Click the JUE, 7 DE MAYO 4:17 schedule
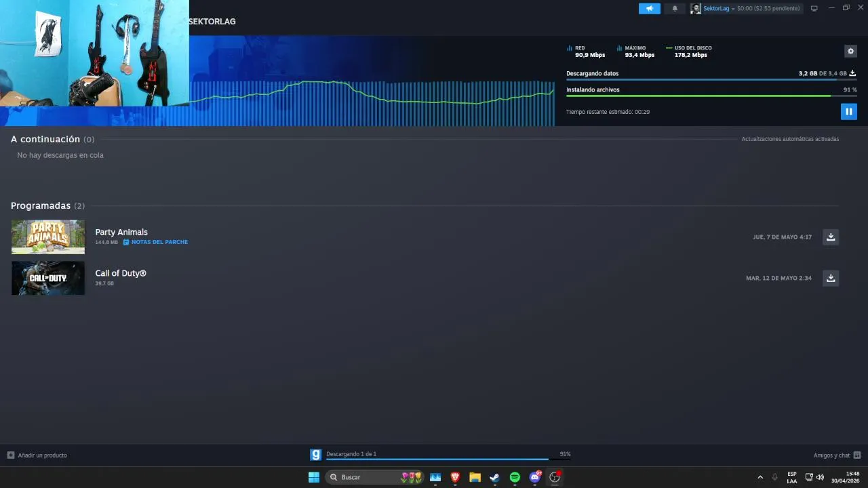868x488 pixels. point(782,237)
